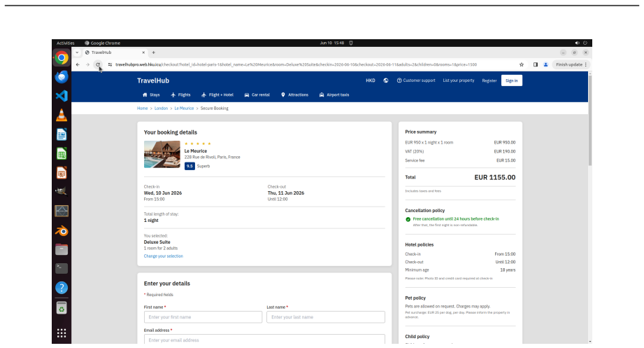Open the system volume icon
This screenshot has width=644, height=348.
(577, 43)
